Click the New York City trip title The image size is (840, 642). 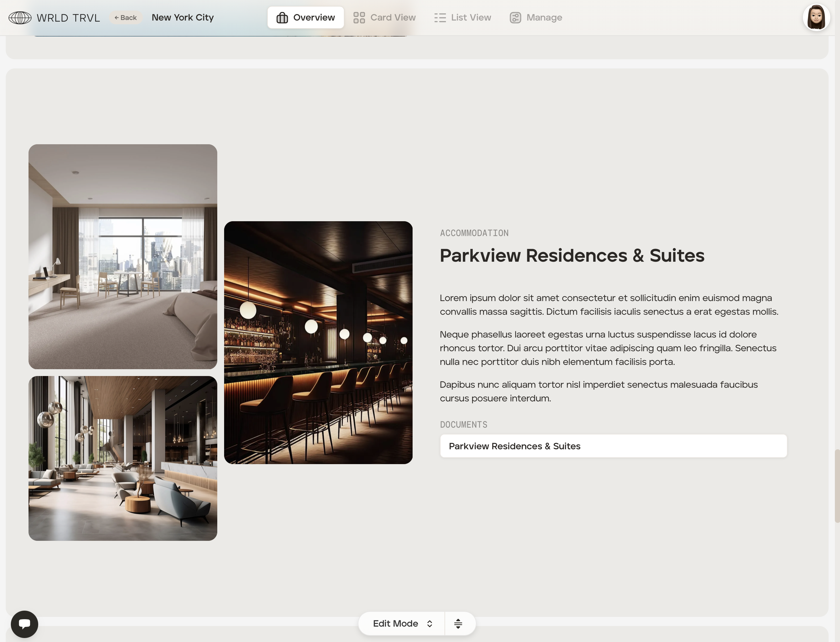tap(183, 18)
